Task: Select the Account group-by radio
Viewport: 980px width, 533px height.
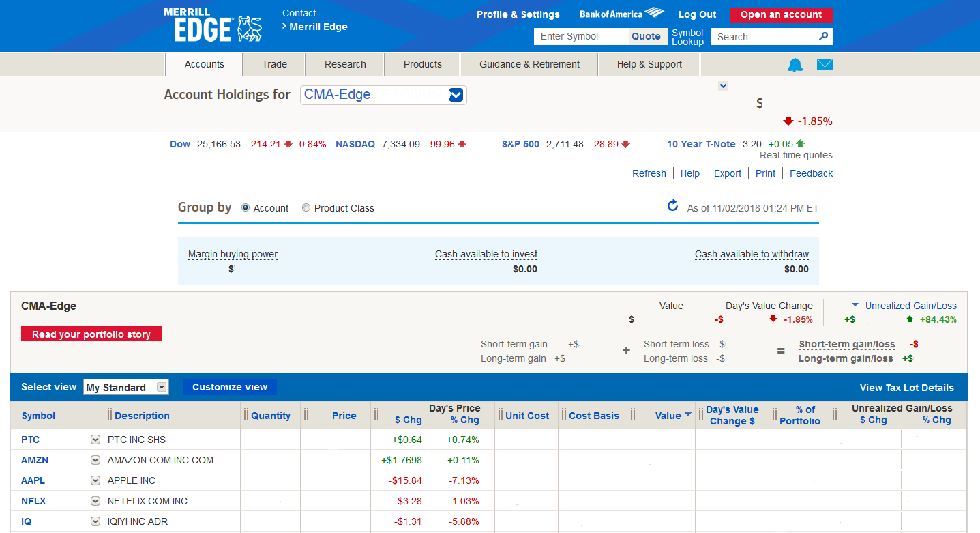Action: [246, 207]
